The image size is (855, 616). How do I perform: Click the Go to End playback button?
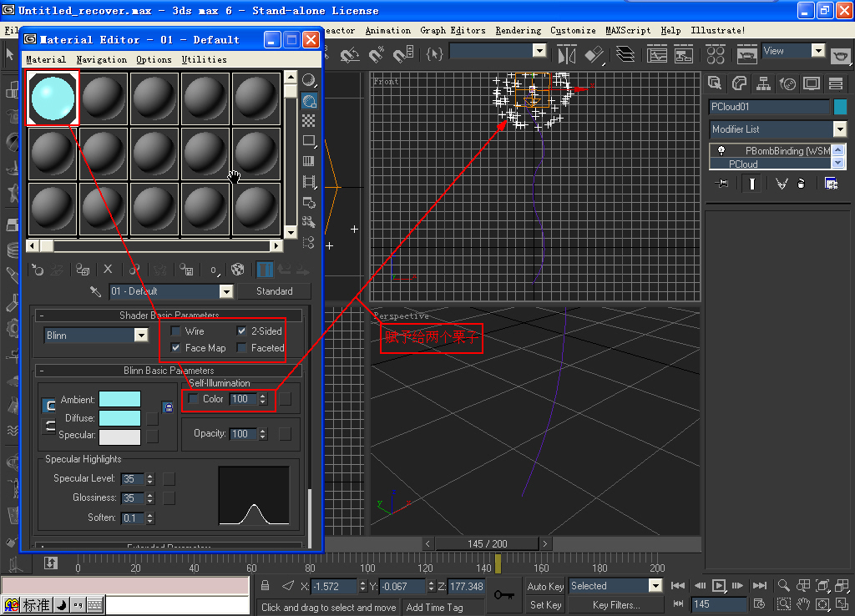pos(760,585)
